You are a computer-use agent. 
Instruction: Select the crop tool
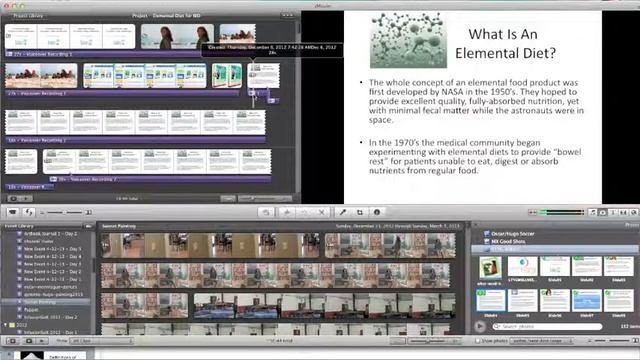[x=360, y=212]
